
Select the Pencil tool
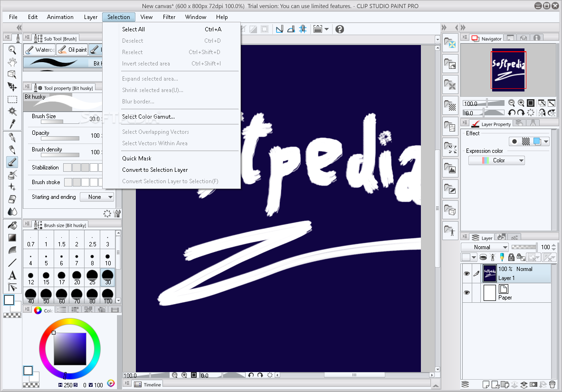(12, 150)
